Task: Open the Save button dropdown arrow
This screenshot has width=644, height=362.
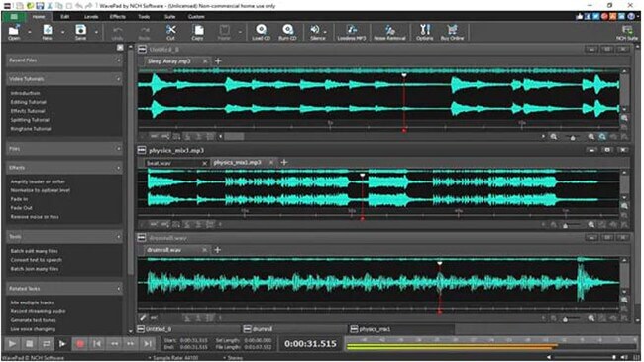Action: (96, 32)
